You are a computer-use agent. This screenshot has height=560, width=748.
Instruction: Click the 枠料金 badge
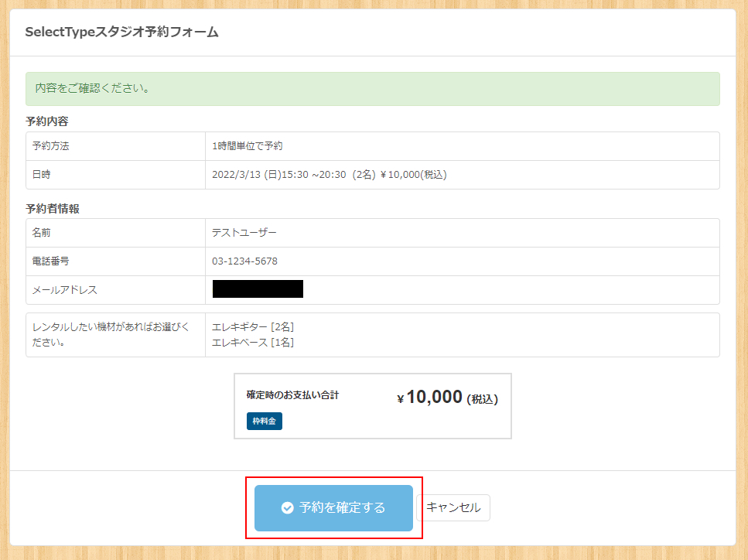click(x=265, y=422)
